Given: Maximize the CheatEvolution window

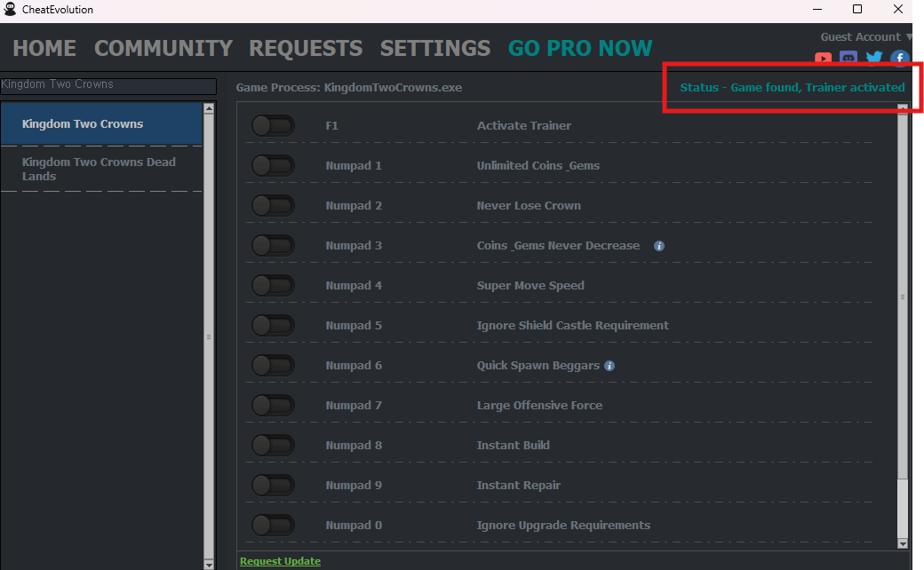Looking at the screenshot, I should pyautogui.click(x=857, y=9).
